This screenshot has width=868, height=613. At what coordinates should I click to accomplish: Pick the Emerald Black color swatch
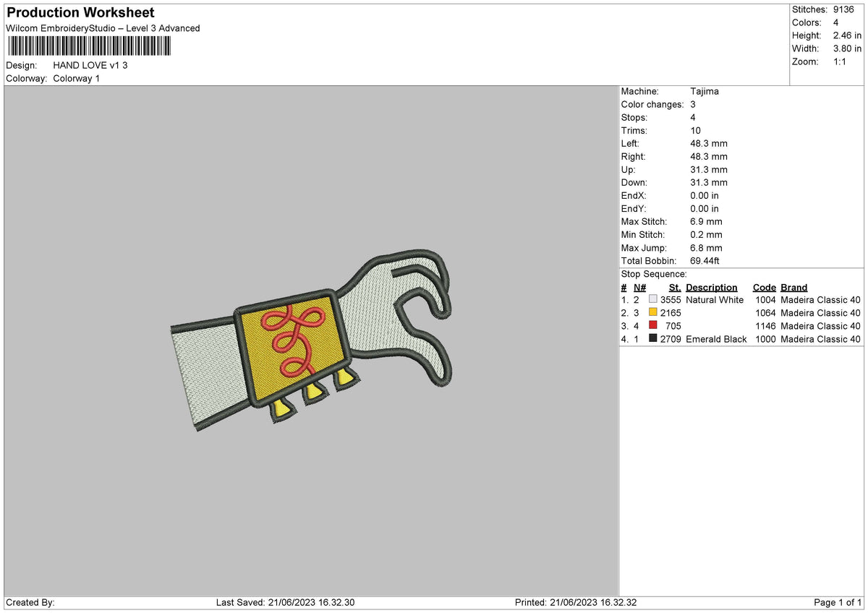point(653,338)
